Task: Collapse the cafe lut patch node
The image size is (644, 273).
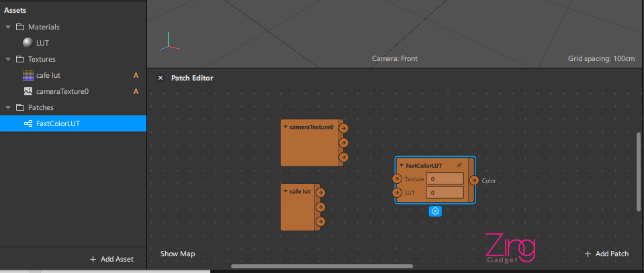Action: (285, 191)
